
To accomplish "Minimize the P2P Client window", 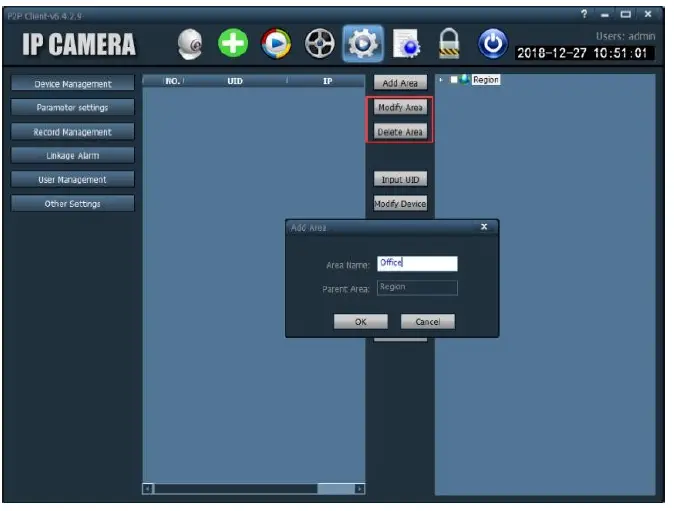I will [605, 15].
